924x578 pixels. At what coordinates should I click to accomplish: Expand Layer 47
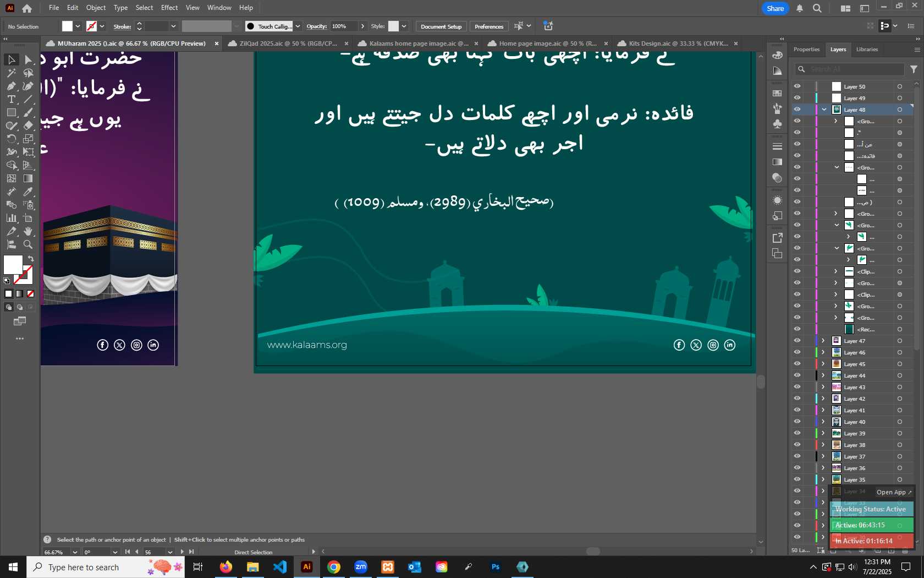point(823,341)
